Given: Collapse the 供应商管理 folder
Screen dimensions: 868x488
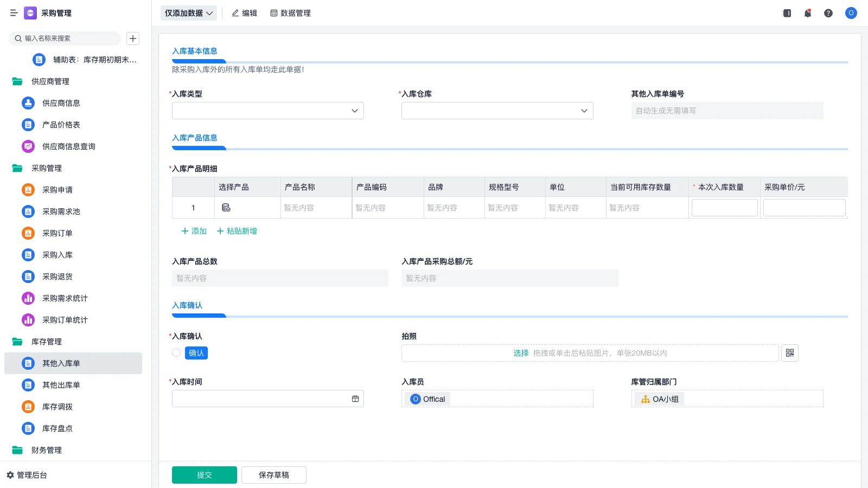Looking at the screenshot, I should click(x=17, y=81).
